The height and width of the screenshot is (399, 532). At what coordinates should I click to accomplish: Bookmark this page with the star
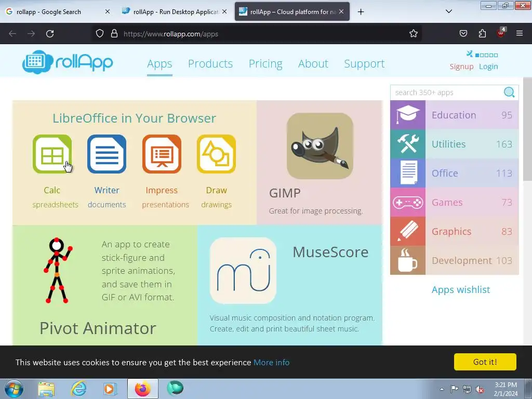413,34
